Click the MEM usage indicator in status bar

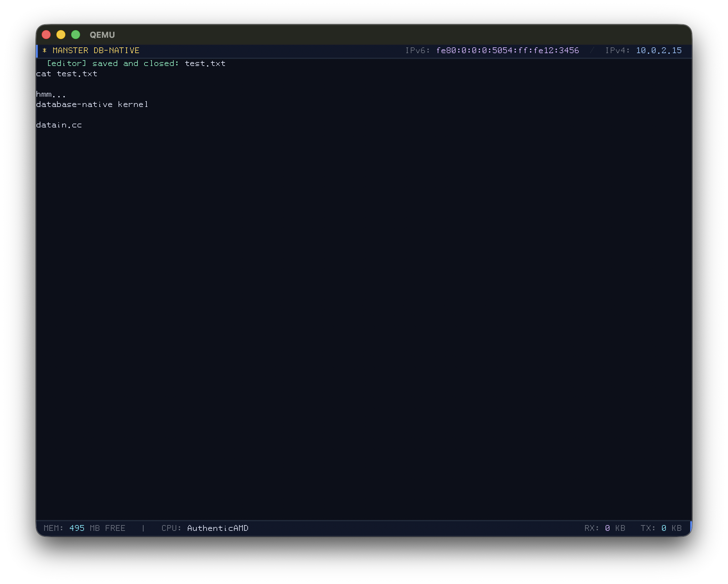coord(54,528)
